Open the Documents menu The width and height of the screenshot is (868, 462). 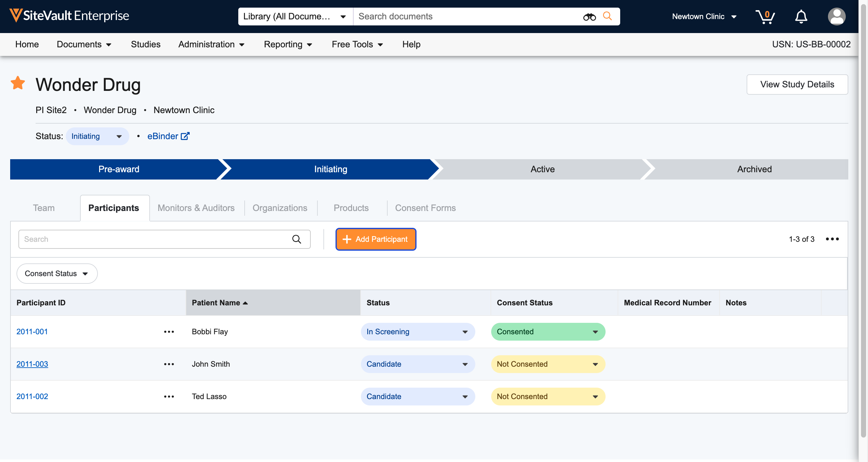click(x=84, y=44)
